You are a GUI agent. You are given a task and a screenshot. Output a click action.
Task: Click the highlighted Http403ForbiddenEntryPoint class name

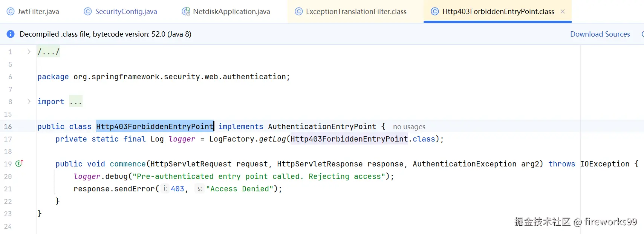155,126
